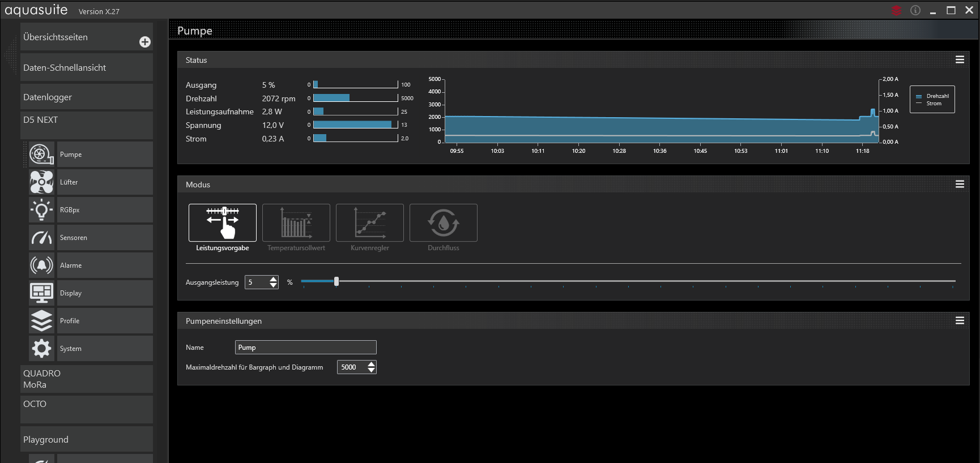Click the Alarme bell icon
The height and width of the screenshot is (463, 980).
pyautogui.click(x=41, y=265)
